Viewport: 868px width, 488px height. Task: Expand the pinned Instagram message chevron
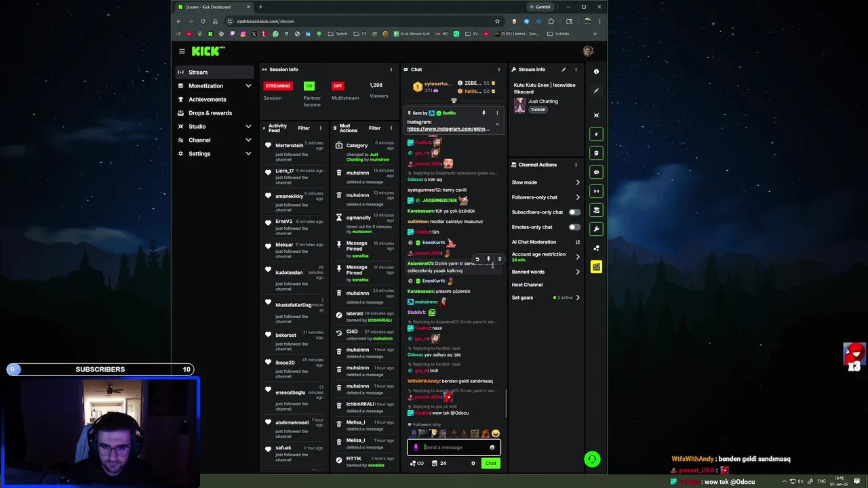[x=497, y=124]
